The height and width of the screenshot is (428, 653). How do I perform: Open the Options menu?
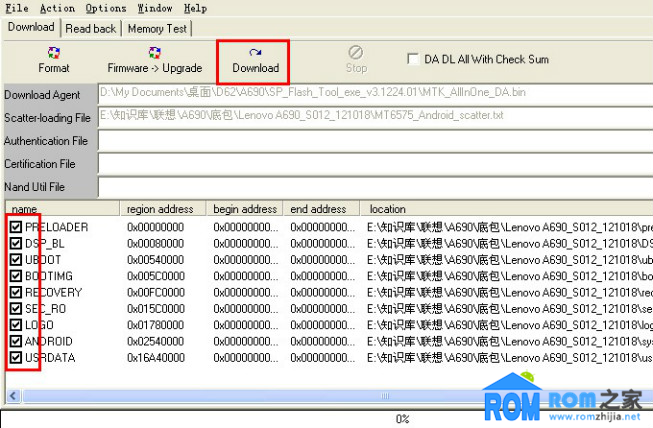click(x=105, y=8)
